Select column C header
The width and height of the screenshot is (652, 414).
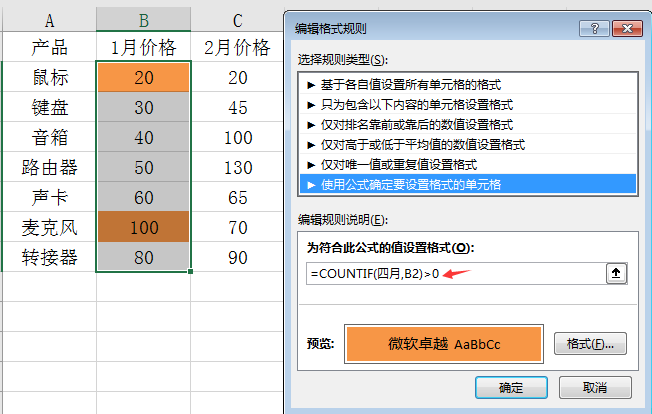pos(237,20)
